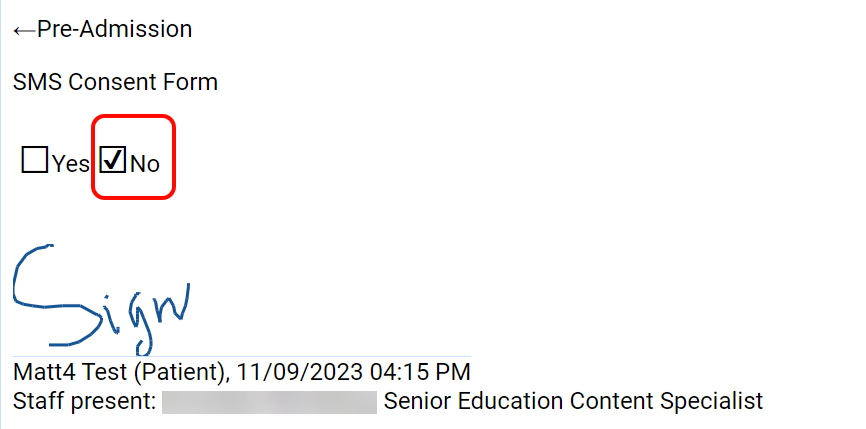The image size is (866, 429).
Task: Click the SMS Consent Form heading
Action: click(115, 82)
